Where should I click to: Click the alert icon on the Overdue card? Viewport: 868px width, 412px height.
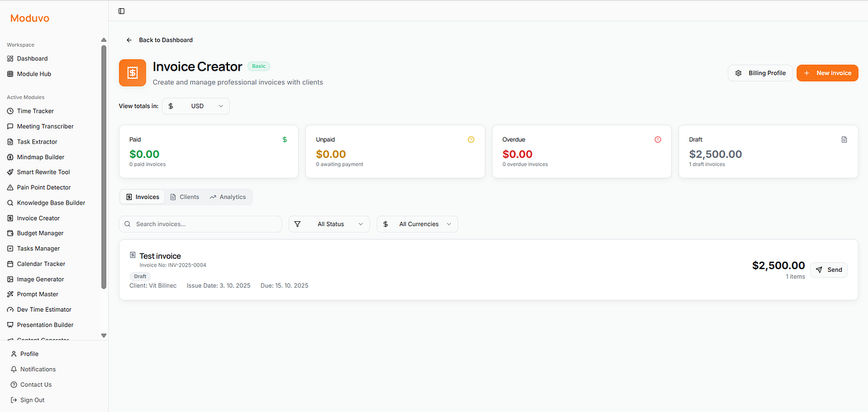point(657,139)
